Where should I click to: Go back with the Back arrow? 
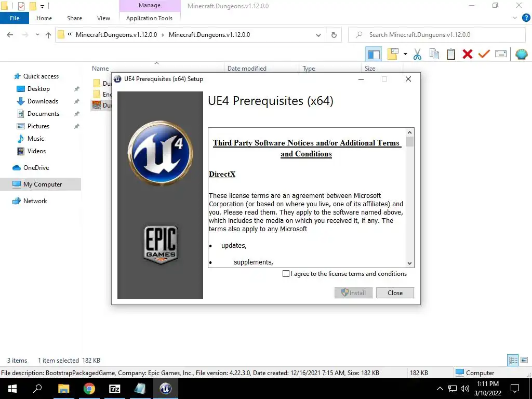(10, 35)
